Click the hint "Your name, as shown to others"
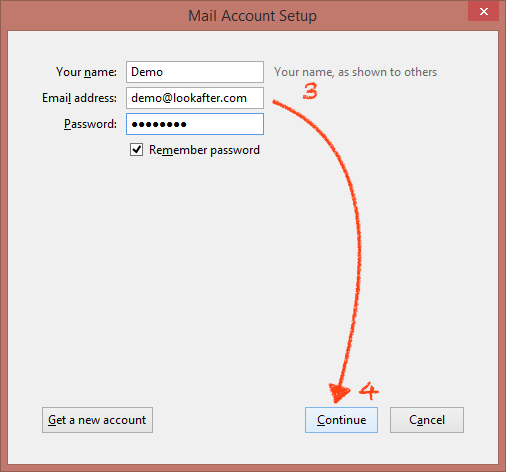 [x=355, y=72]
